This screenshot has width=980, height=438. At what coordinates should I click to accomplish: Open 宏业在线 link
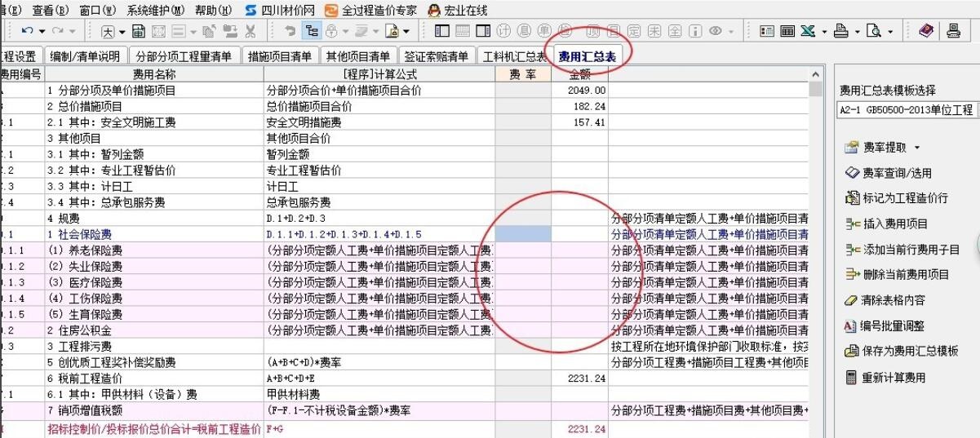coord(458,10)
